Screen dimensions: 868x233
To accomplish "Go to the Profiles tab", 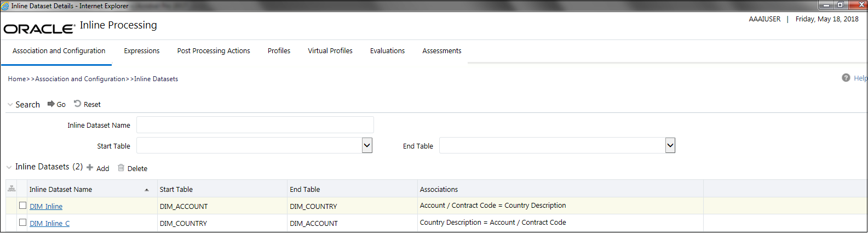I will pos(279,51).
